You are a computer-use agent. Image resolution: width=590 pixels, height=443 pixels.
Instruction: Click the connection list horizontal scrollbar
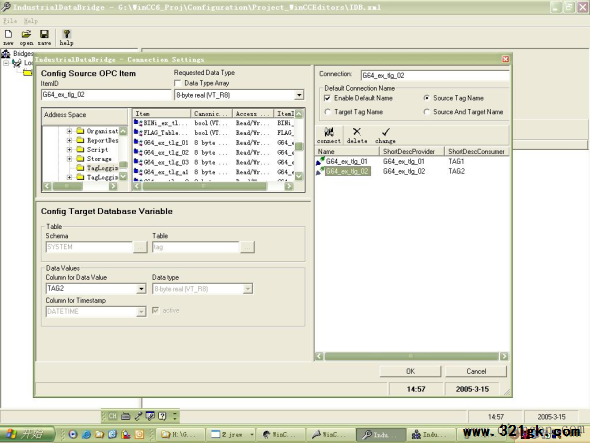(412, 356)
